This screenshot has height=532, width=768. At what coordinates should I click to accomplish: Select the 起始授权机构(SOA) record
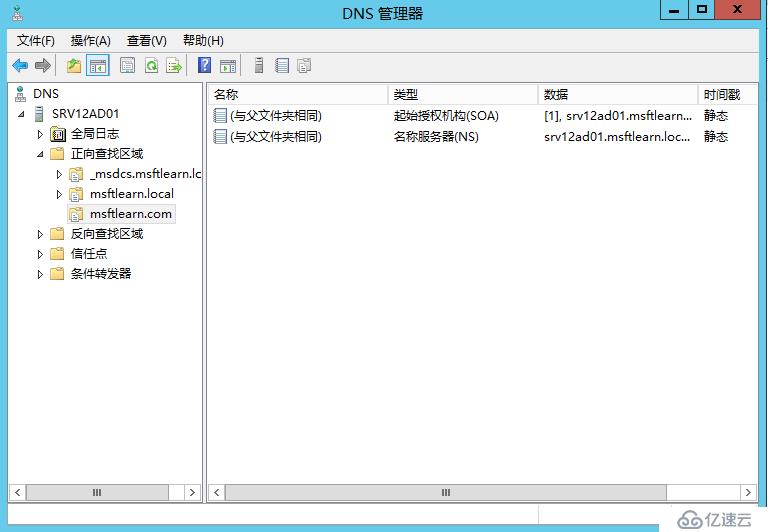coord(446,116)
